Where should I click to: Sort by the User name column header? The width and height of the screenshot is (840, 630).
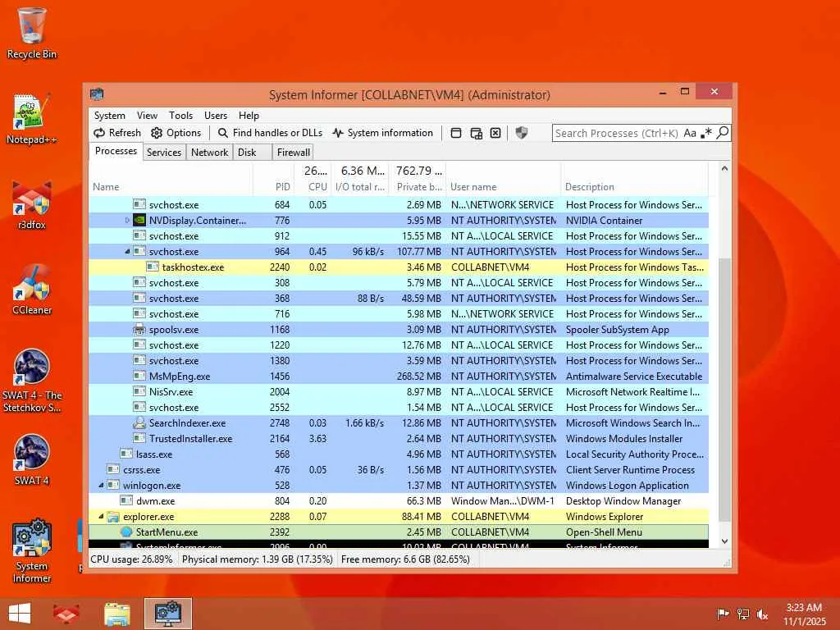coord(503,187)
